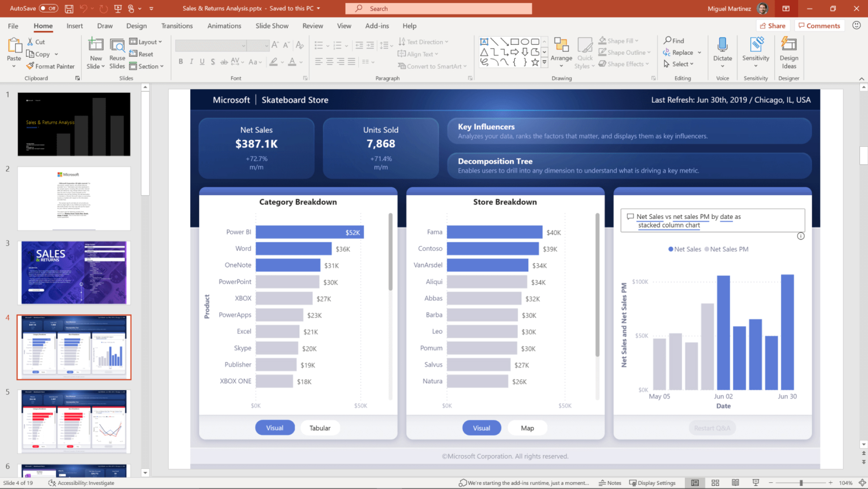Screen dimensions: 868x489
Task: Switch Store Breakdown to Map view
Action: point(527,428)
